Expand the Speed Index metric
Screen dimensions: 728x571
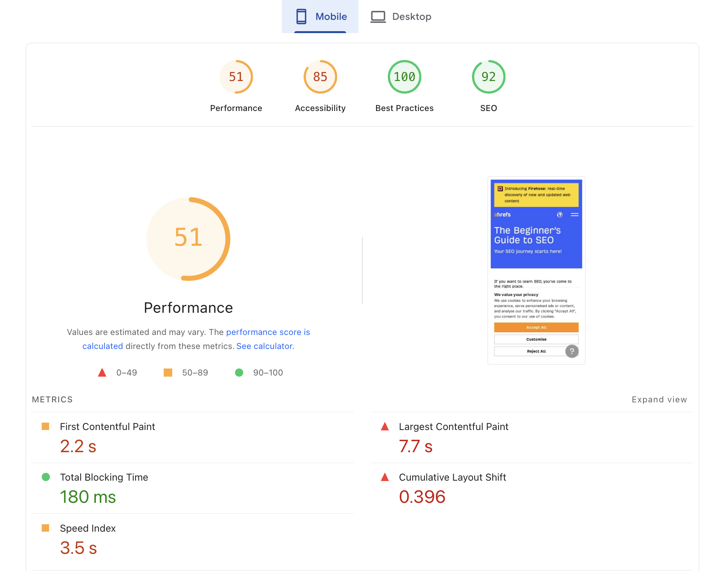tap(193, 541)
